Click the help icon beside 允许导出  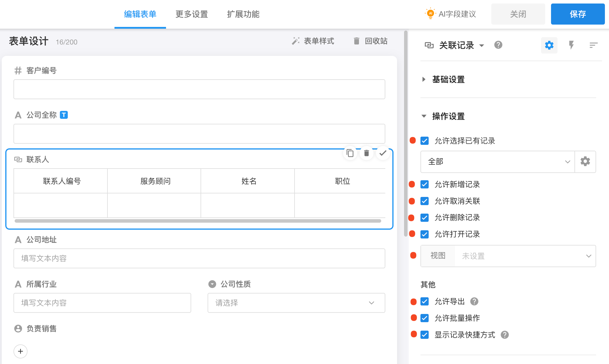pyautogui.click(x=474, y=301)
